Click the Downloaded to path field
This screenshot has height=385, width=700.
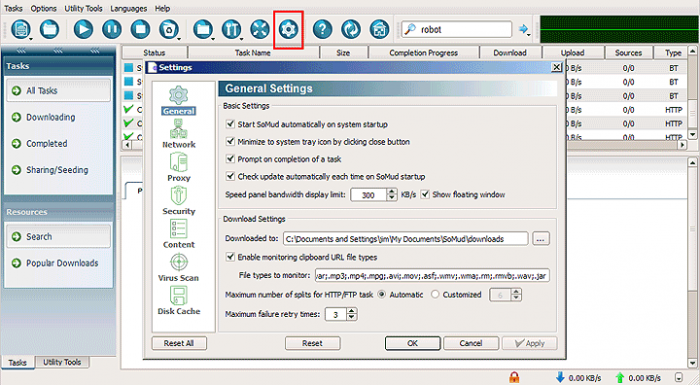click(405, 239)
